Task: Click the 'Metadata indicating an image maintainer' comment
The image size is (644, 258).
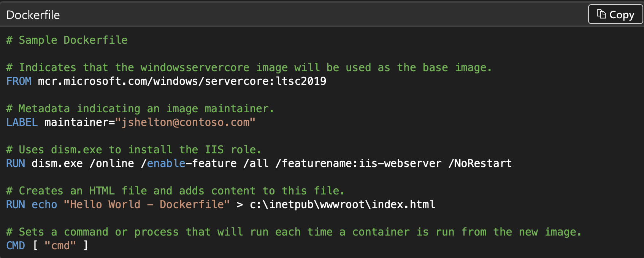Action: (140, 108)
